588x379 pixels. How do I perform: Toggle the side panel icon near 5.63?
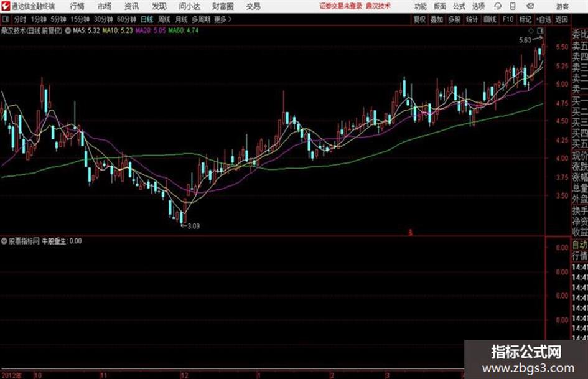click(x=540, y=30)
